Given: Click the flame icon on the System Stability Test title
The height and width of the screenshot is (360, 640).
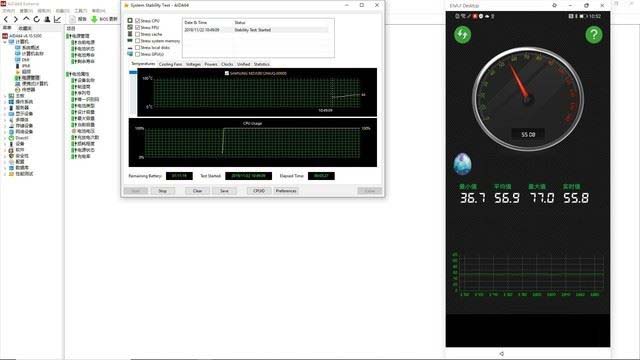Looking at the screenshot, I should coord(126,5).
